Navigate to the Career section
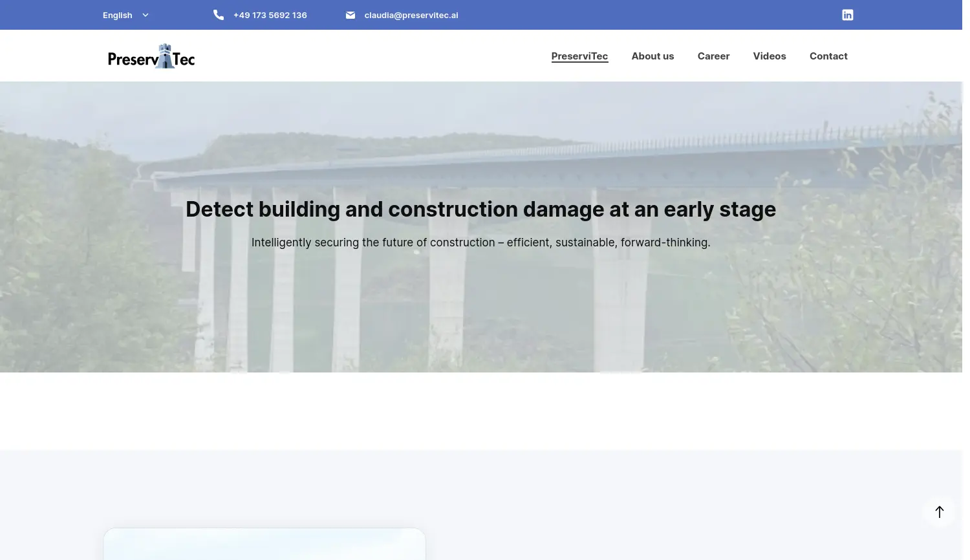 pyautogui.click(x=713, y=56)
